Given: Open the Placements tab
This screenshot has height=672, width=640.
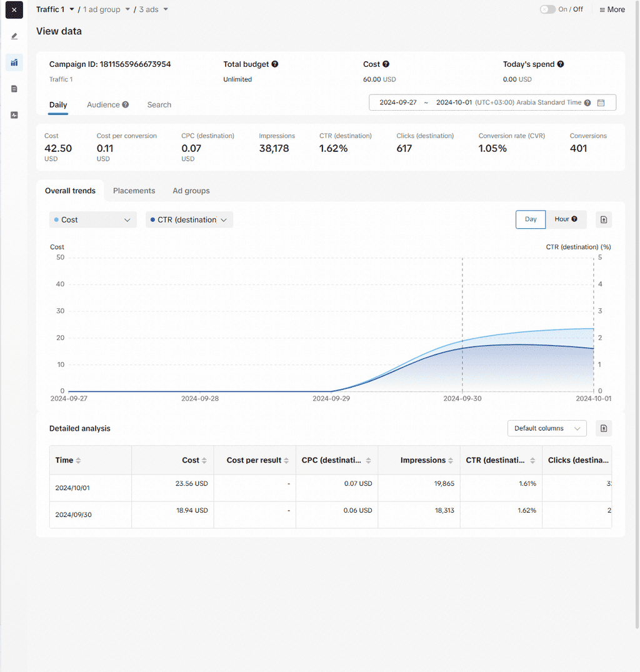Looking at the screenshot, I should 134,191.
